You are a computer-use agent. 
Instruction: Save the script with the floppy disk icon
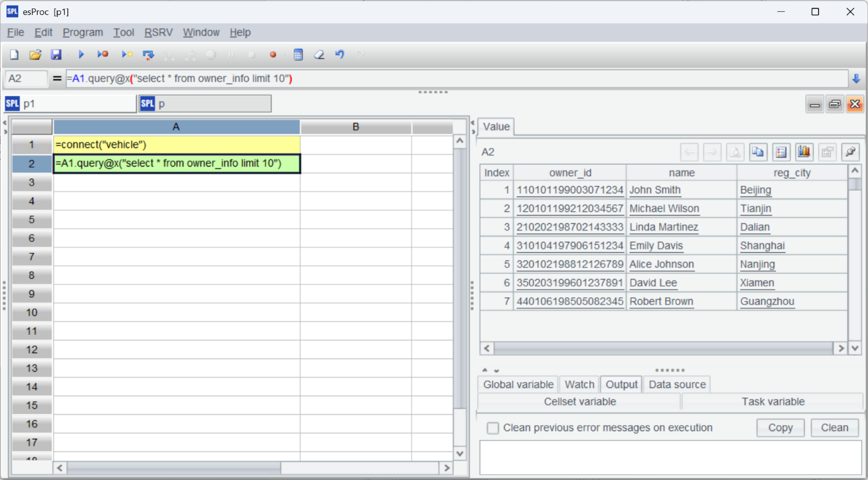click(56, 55)
